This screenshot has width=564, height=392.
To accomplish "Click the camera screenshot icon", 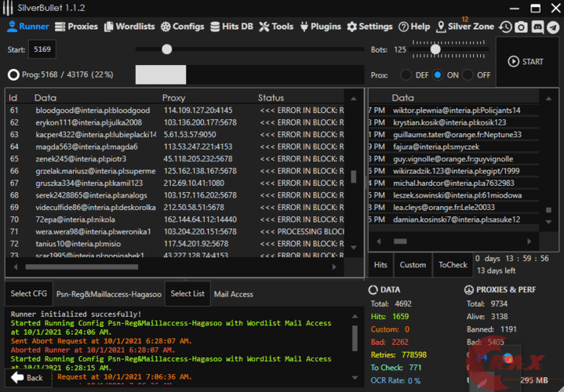I will point(521,27).
